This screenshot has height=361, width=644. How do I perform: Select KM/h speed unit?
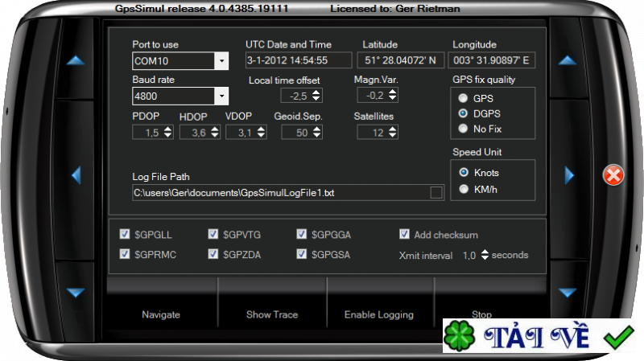click(464, 189)
